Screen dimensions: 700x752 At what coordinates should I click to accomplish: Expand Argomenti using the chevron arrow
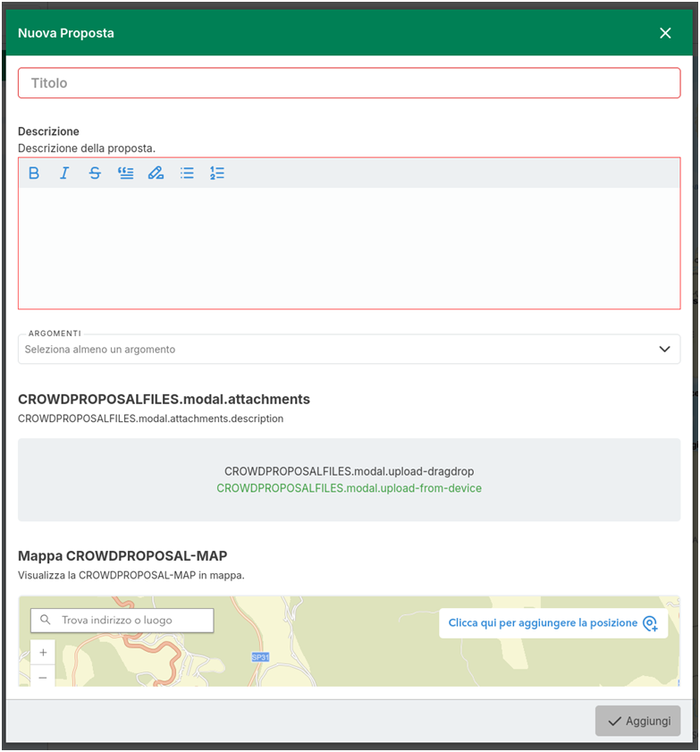(x=664, y=350)
